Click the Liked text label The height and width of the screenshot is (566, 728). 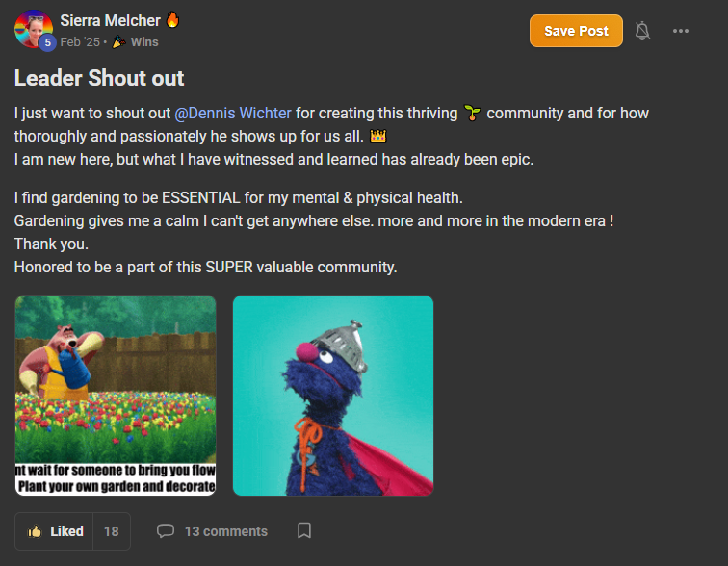66,531
